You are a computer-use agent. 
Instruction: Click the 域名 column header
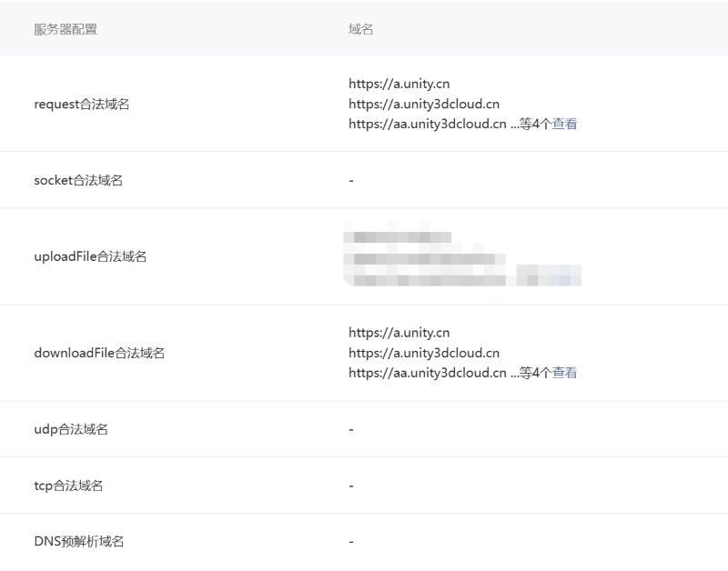(x=360, y=29)
